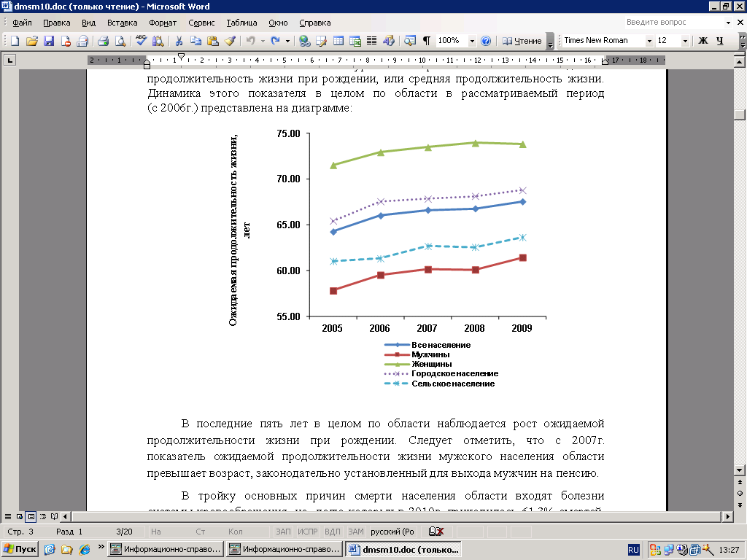Copy selection with the Copy icon

(x=196, y=41)
